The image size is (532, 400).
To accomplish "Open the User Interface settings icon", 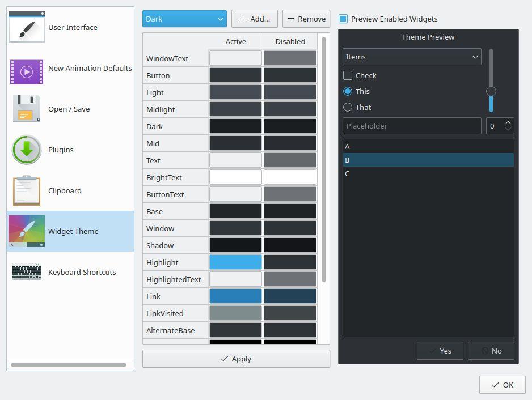I will (x=27, y=27).
